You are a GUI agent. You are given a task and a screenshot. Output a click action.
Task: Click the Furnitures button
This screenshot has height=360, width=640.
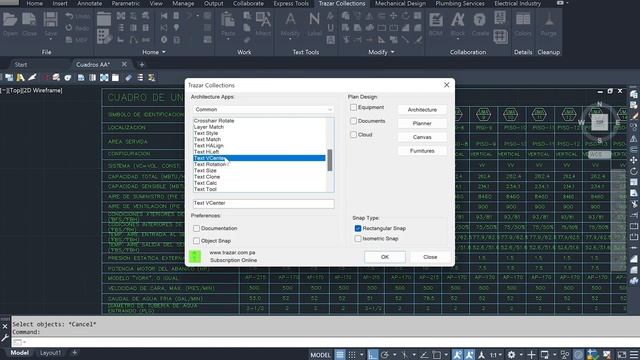tap(422, 151)
